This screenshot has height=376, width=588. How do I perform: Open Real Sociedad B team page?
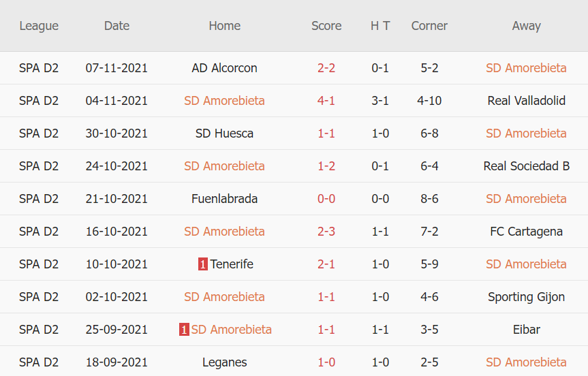point(526,166)
